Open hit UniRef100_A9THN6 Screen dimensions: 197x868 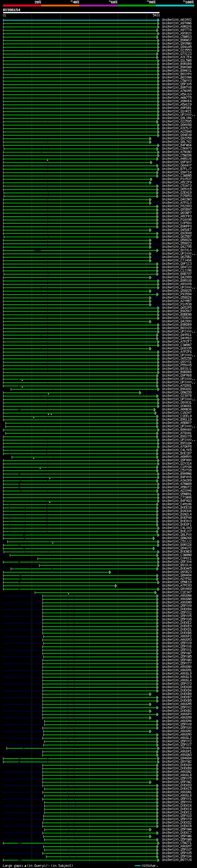176,24
